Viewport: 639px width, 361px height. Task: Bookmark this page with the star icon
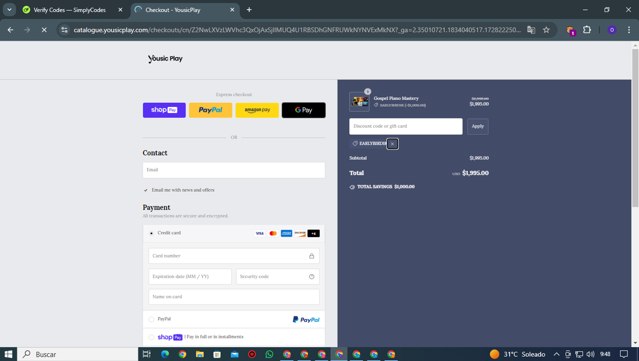pyautogui.click(x=546, y=30)
